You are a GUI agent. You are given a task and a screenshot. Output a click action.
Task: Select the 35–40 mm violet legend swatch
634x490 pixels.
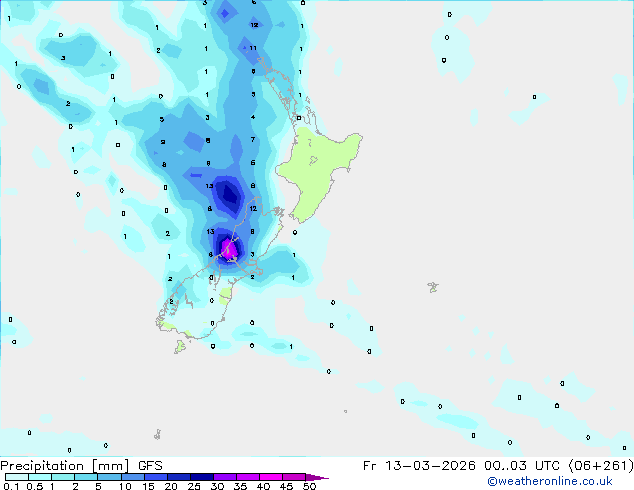coord(248,477)
